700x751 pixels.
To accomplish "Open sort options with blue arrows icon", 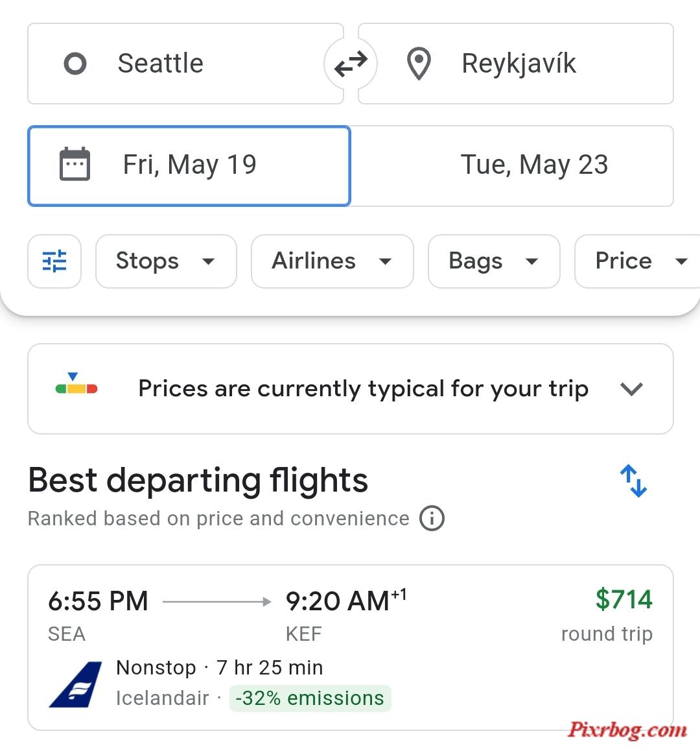I will (x=633, y=481).
